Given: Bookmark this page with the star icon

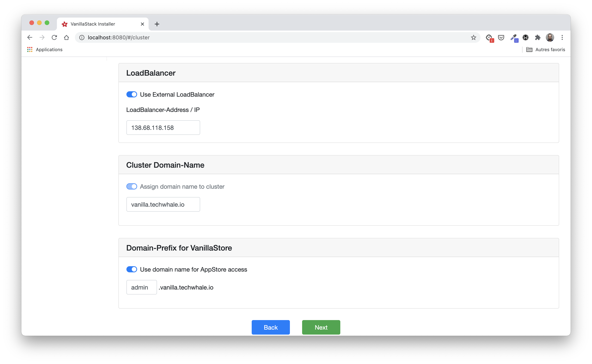Looking at the screenshot, I should pos(473,38).
